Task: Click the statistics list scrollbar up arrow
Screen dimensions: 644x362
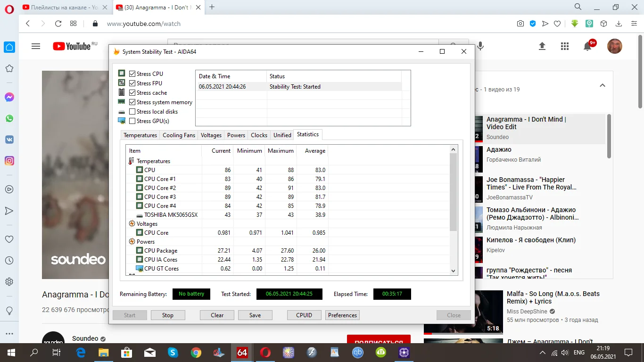Action: [454, 149]
